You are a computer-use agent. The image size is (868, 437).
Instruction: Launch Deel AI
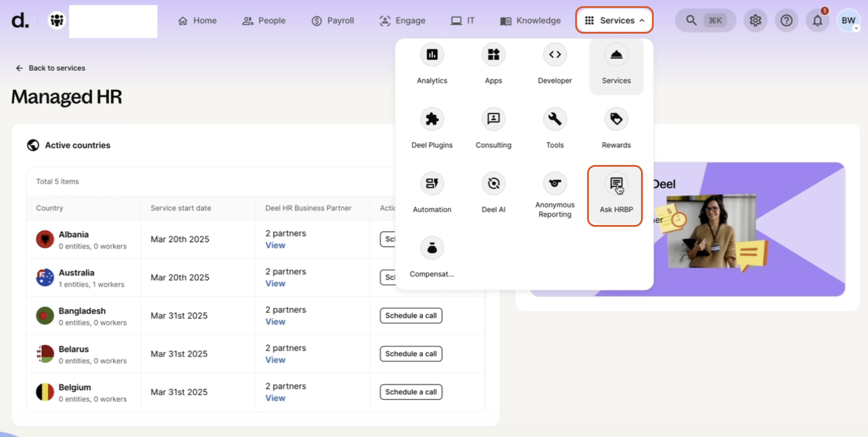[493, 194]
